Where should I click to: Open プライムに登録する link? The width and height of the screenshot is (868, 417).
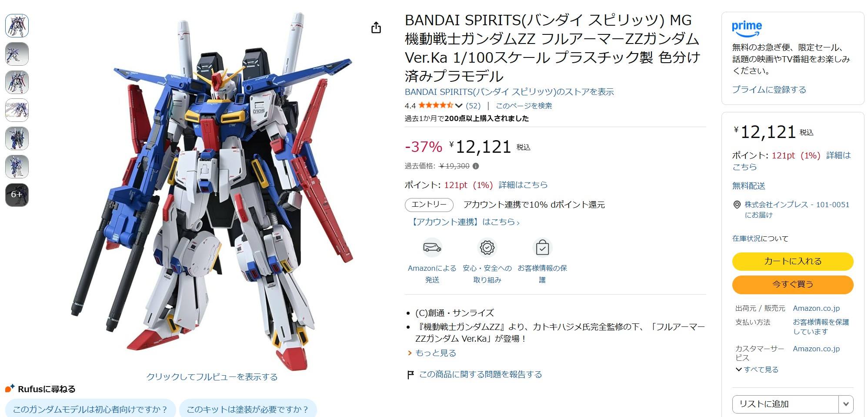coord(769,90)
